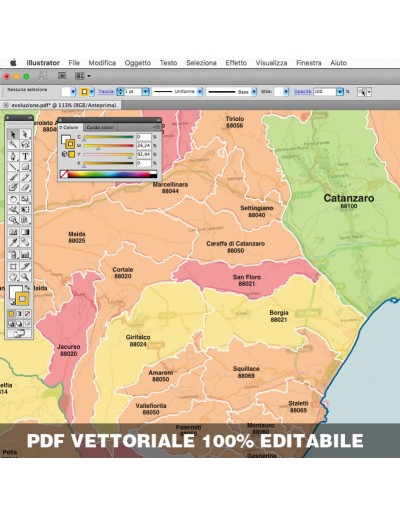Open the Traccia stroke panel link
400x517 pixels.
106,91
